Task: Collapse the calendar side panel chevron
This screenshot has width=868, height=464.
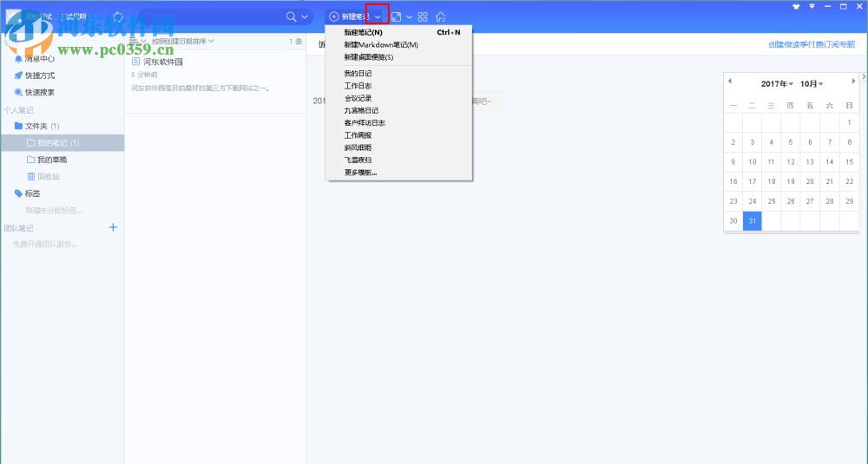Action: tap(865, 76)
